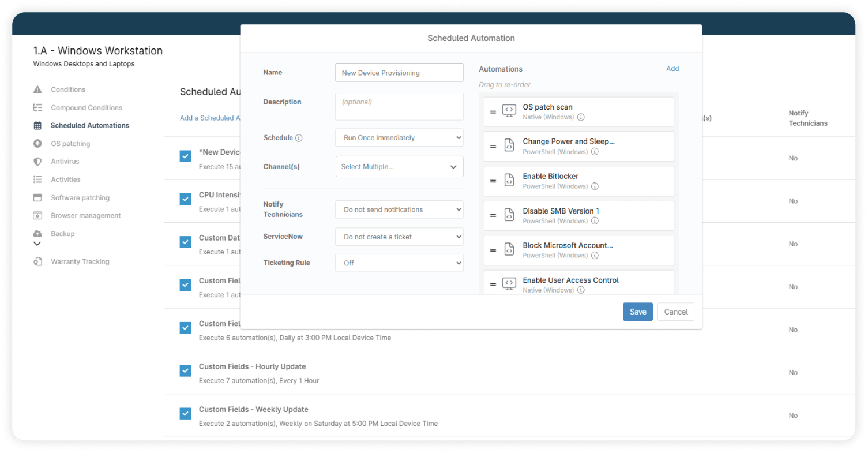Screen dimensions: 868x453
Task: Toggle checkbox for Custom Fields row, 1 automation
Action: tap(185, 284)
